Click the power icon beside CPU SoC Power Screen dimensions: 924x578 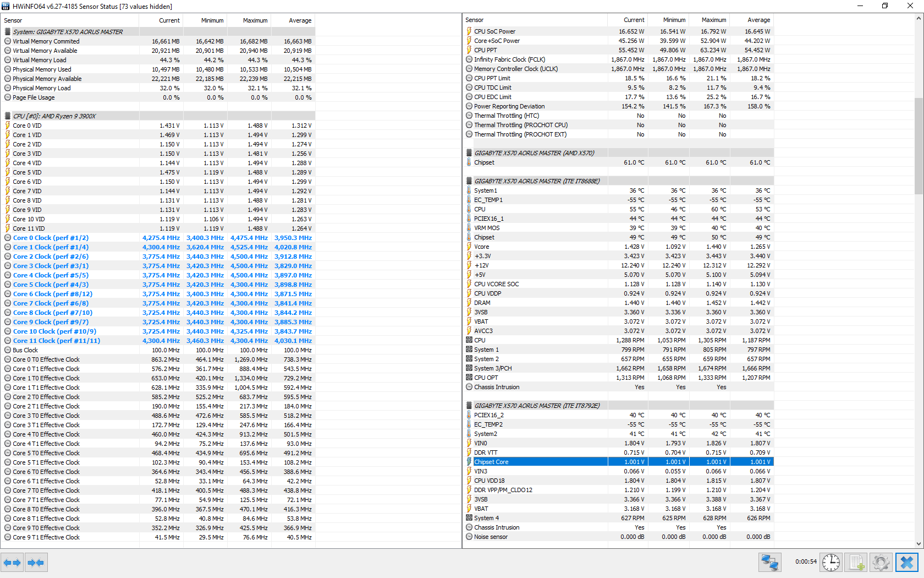coord(469,31)
